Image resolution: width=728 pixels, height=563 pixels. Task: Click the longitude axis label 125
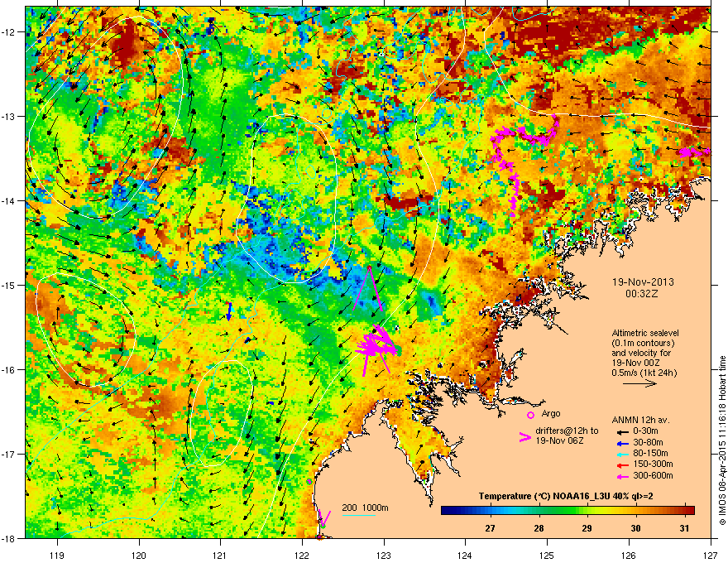[x=547, y=555]
